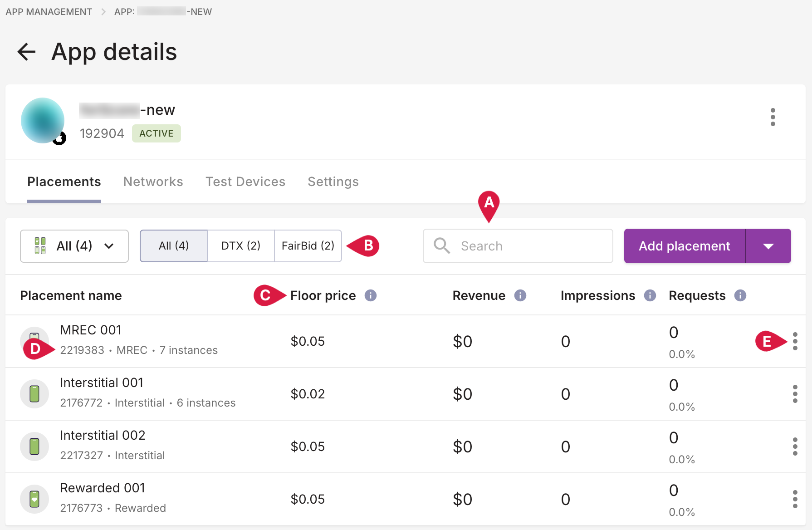This screenshot has height=530, width=812.
Task: Open the Test Devices tab
Action: pyautogui.click(x=245, y=182)
